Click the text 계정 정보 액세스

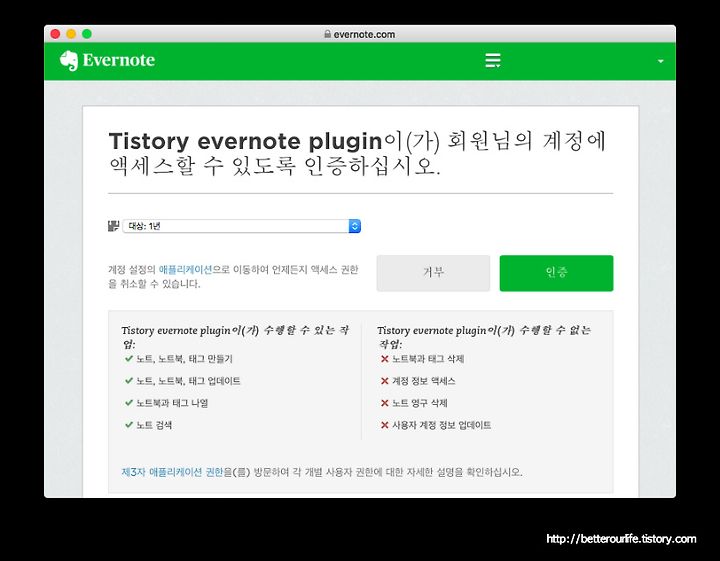point(423,381)
